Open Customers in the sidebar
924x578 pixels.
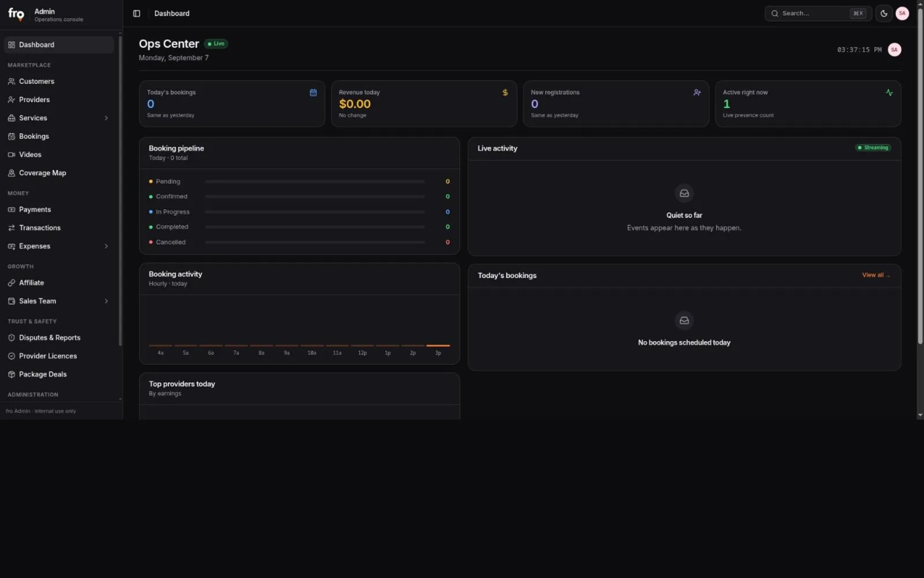pos(59,81)
